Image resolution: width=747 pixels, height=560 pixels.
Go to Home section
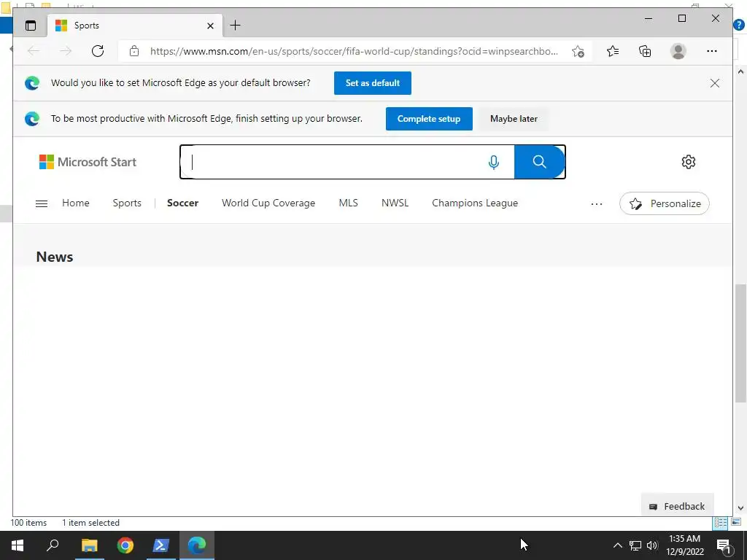pyautogui.click(x=76, y=203)
